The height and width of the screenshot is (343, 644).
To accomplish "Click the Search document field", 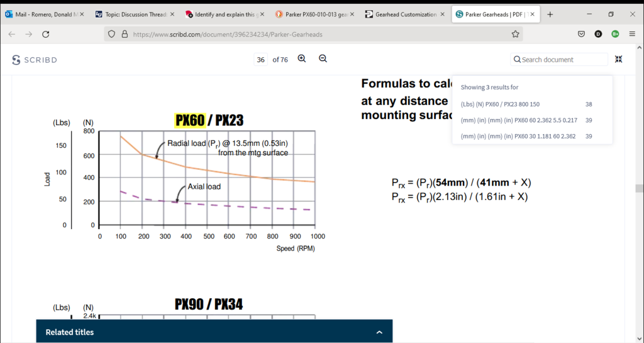I will pyautogui.click(x=562, y=59).
